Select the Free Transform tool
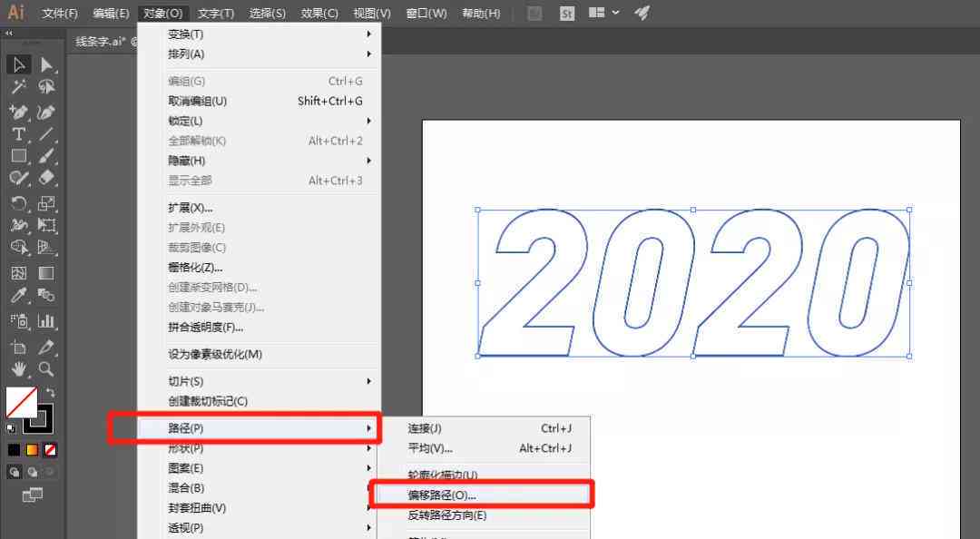 (46, 225)
